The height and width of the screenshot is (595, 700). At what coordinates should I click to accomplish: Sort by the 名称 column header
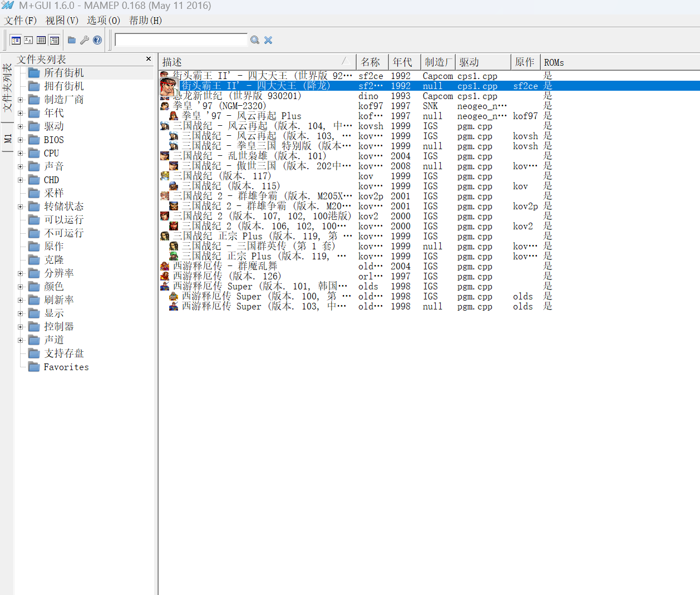372,62
